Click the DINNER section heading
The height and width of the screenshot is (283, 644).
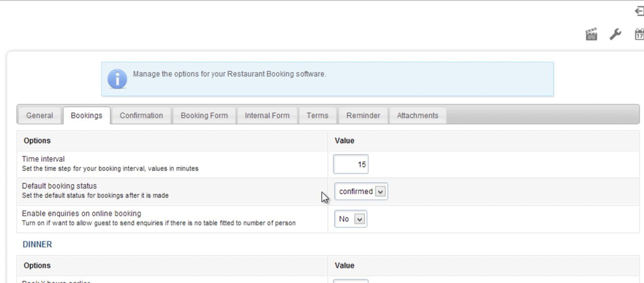[37, 244]
